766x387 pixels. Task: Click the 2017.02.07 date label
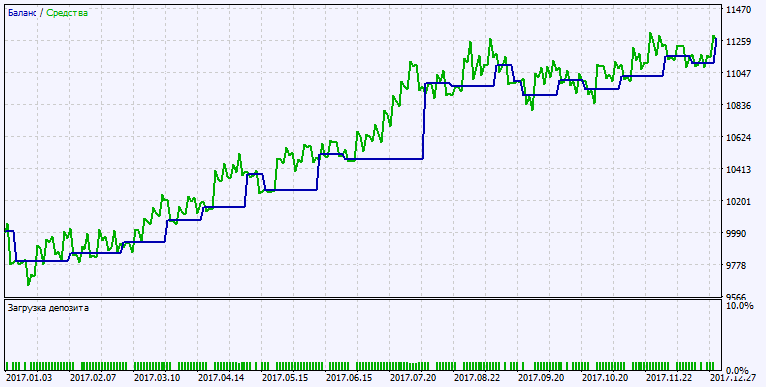[x=93, y=378]
